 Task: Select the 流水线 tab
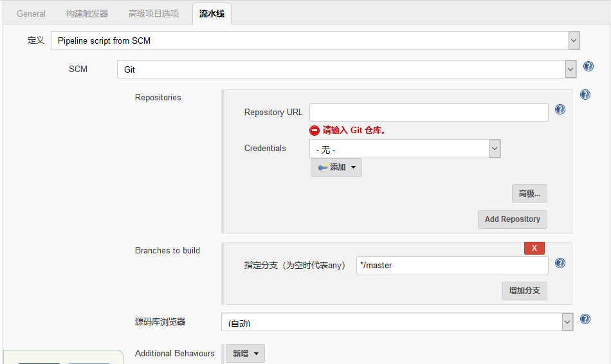[212, 14]
